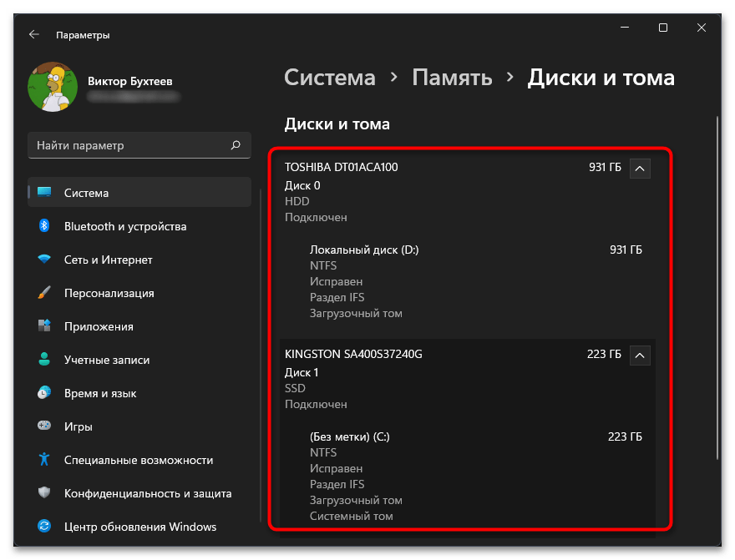Select Система in sidebar
The height and width of the screenshot is (560, 735).
pos(86,193)
